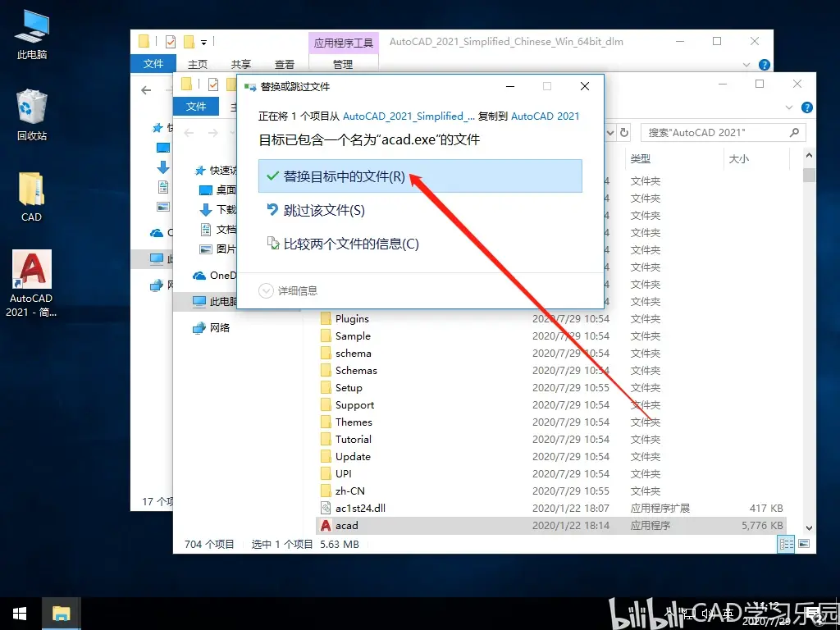This screenshot has height=630, width=840.
Task: Select the Setup folder
Action: point(349,387)
